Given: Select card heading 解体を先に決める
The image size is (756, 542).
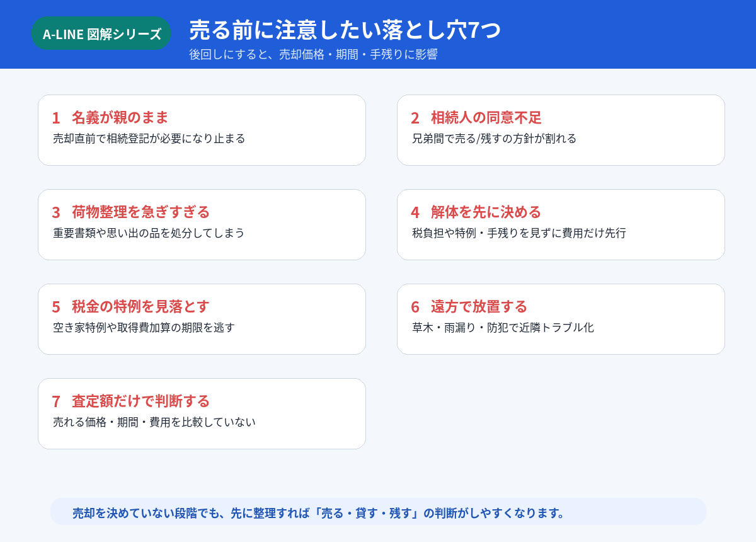Looking at the screenshot, I should pyautogui.click(x=486, y=212).
